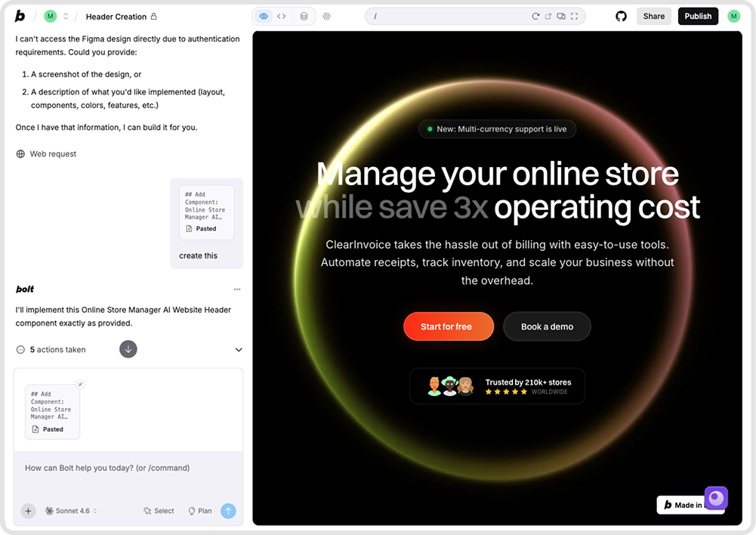Open the database panel icon
756x535 pixels.
(x=304, y=16)
